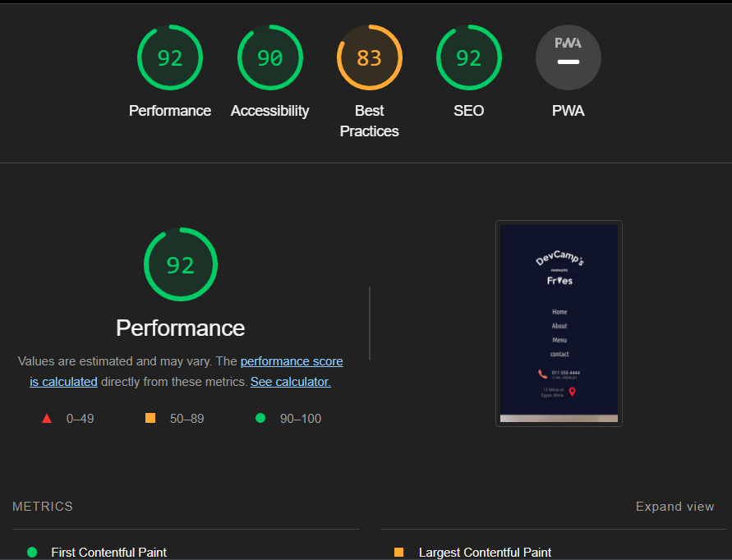Open the See calculator link
This screenshot has height=560, width=732.
(290, 381)
